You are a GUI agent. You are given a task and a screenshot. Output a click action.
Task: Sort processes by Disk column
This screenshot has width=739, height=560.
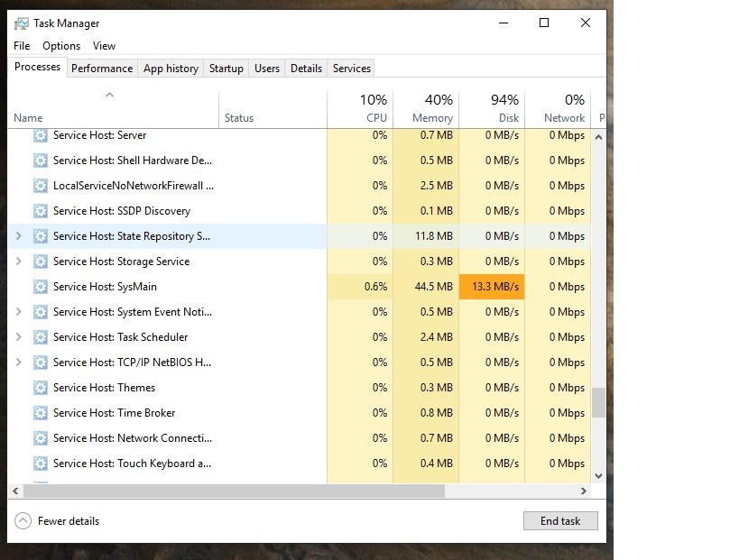click(492, 109)
